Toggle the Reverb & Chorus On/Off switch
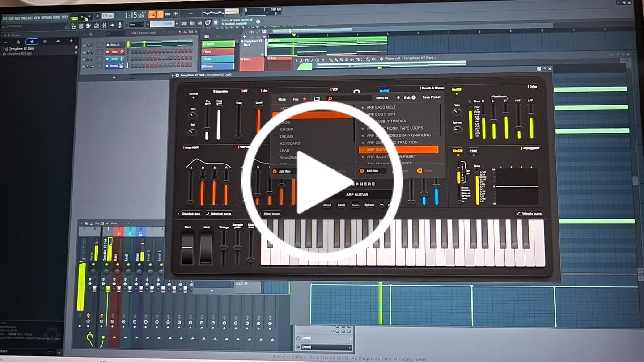644x362 pixels. click(384, 91)
